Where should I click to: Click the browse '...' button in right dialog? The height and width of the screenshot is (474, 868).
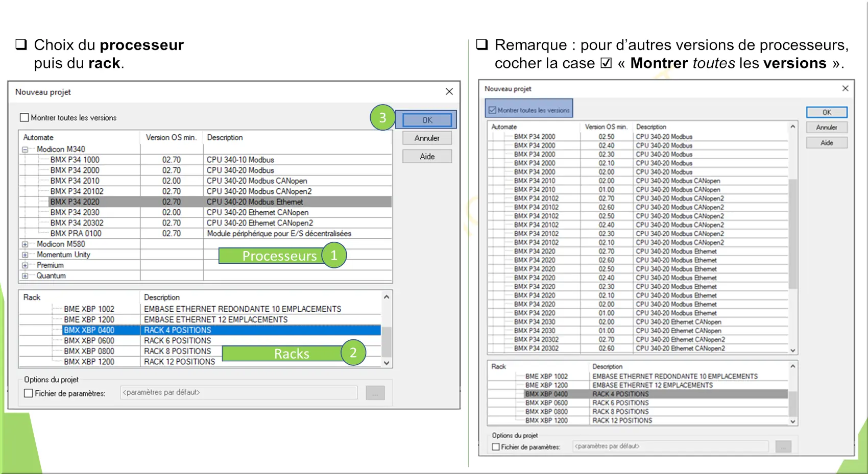click(x=783, y=446)
